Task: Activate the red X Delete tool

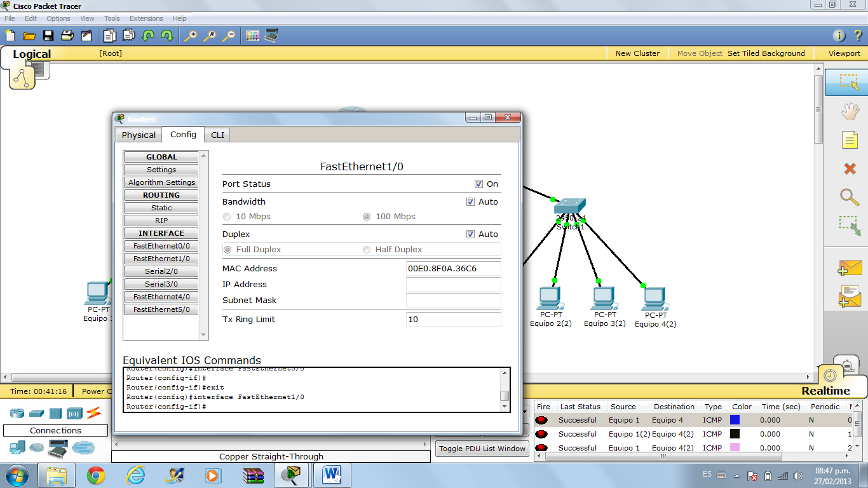Action: tap(850, 168)
